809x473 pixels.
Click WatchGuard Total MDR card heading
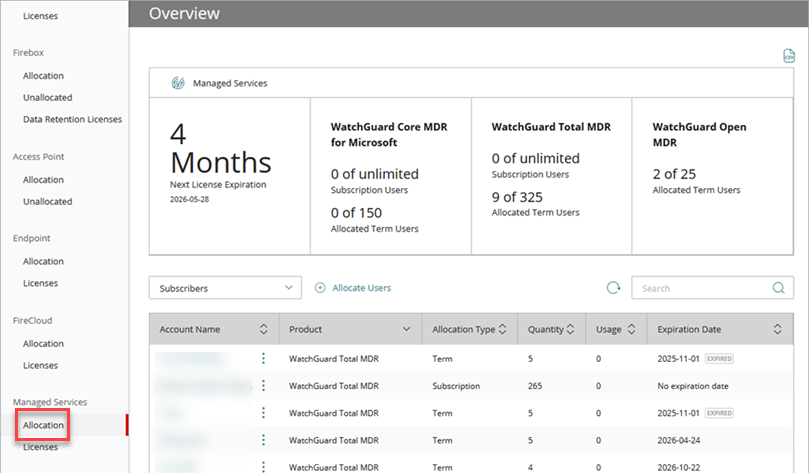pos(551,127)
